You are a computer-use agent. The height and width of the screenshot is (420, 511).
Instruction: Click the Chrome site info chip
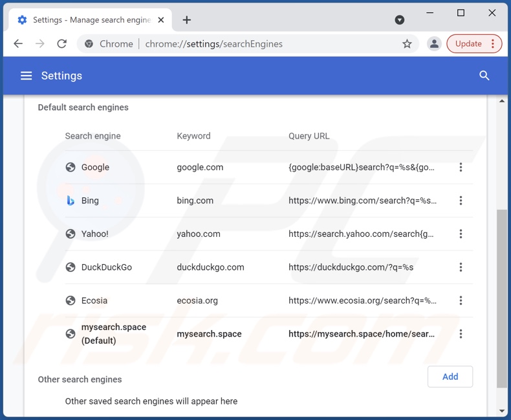(x=109, y=44)
